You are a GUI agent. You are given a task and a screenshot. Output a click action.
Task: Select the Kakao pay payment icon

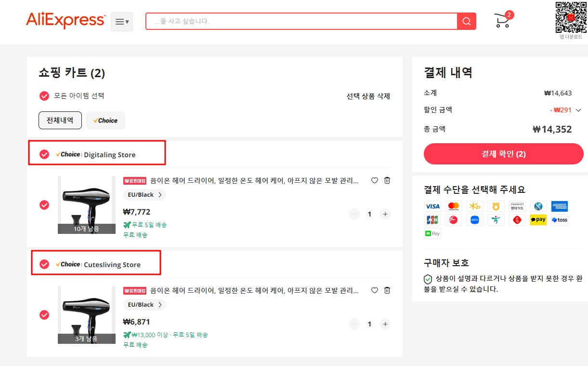[538, 220]
